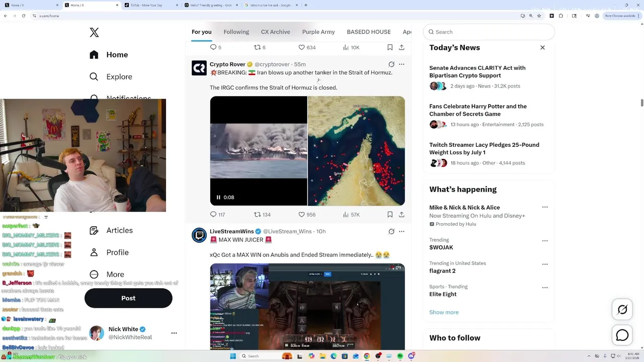Click the Post button
The height and width of the screenshot is (362, 644).
(x=128, y=298)
